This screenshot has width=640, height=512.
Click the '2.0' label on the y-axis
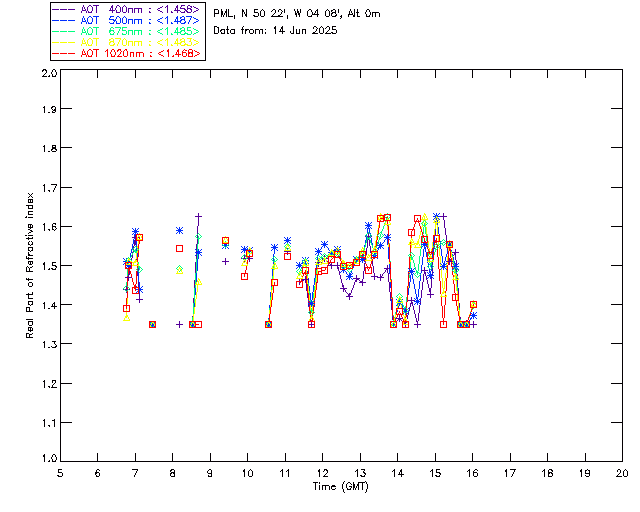(x=49, y=73)
